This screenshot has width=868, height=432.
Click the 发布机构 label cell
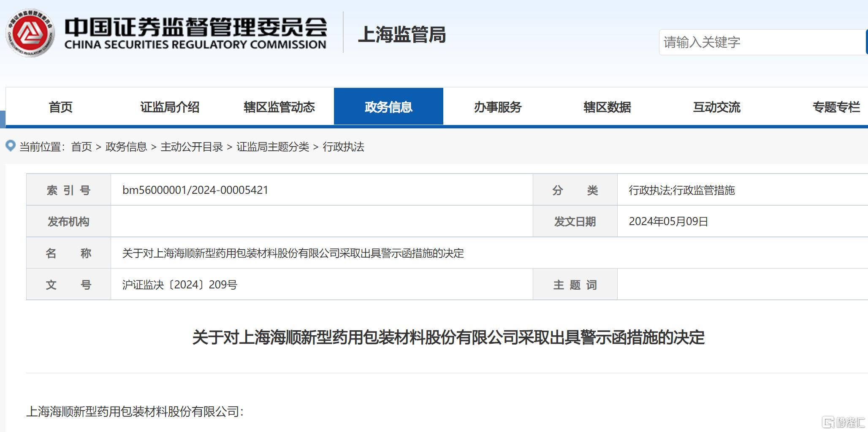point(68,221)
